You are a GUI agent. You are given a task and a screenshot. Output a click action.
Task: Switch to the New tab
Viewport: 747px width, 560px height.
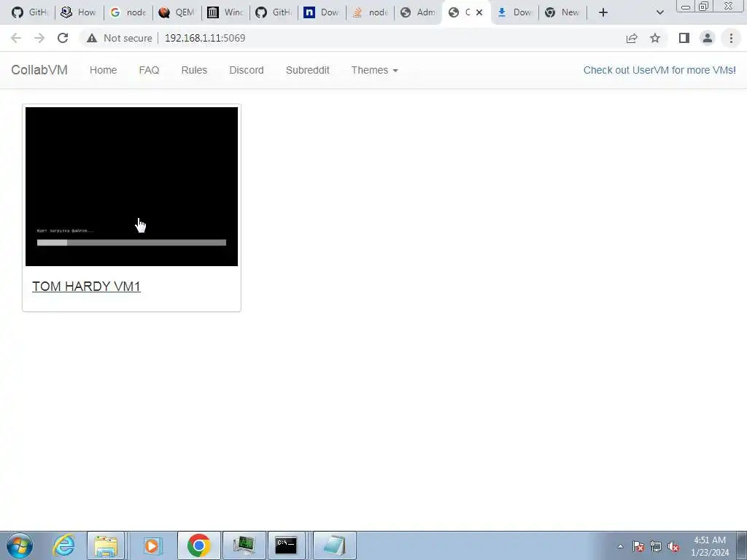(562, 12)
